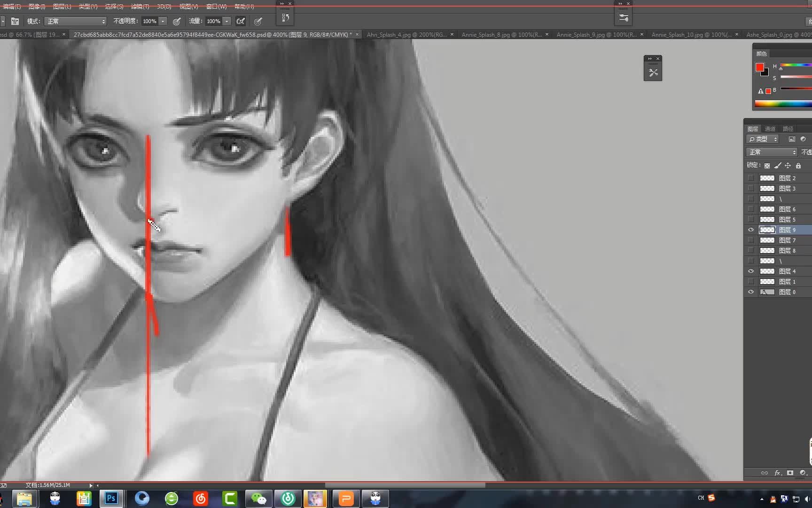Pick a color from the spectrum ramp
This screenshot has width=812, height=508.
[x=783, y=104]
